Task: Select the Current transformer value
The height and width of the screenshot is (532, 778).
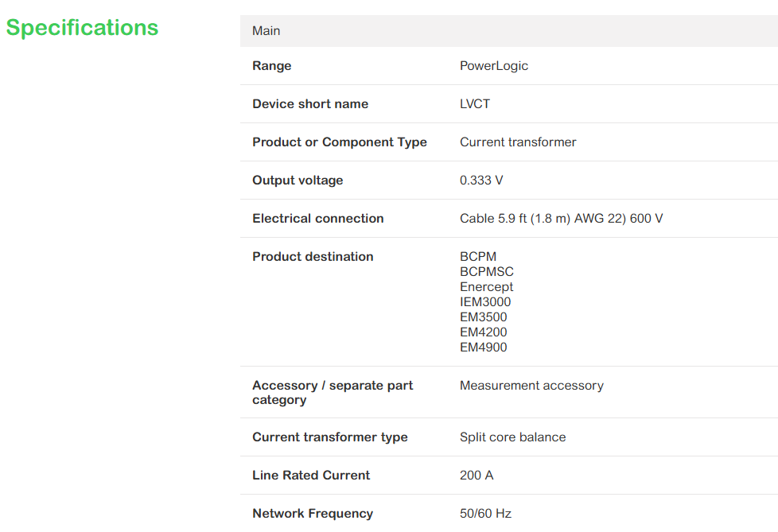Action: coord(518,142)
